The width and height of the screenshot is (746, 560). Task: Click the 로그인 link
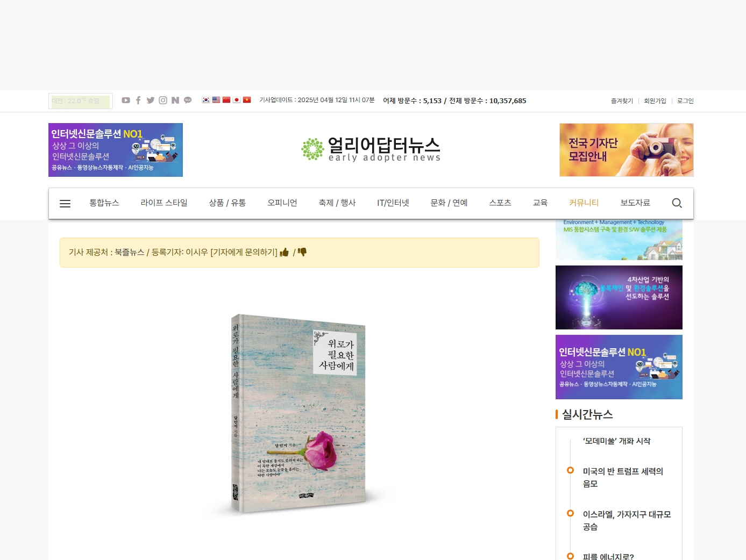685,101
